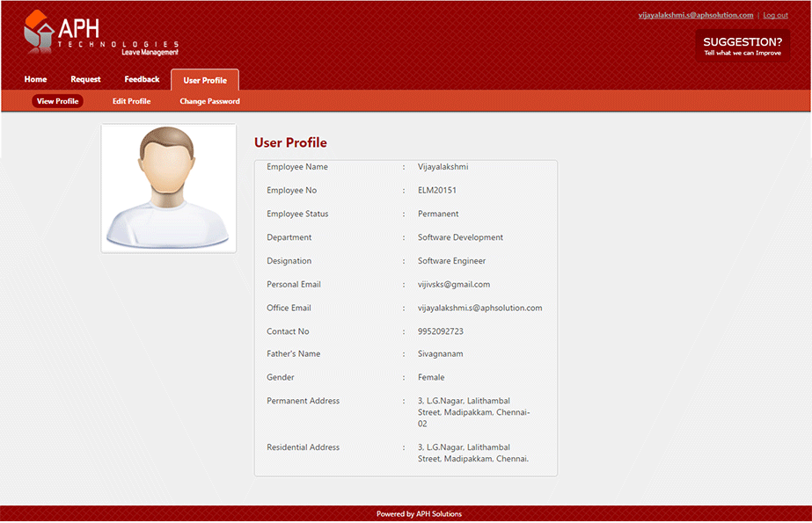812x523 pixels.
Task: Click the employee number ELM20151
Action: coord(436,191)
